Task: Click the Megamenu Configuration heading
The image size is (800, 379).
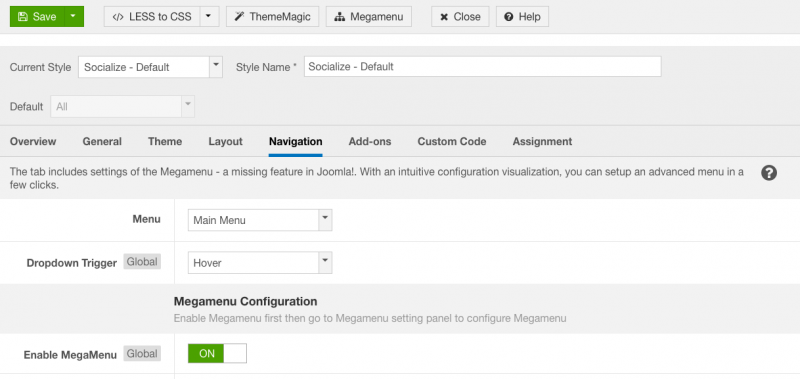Action: tap(245, 301)
